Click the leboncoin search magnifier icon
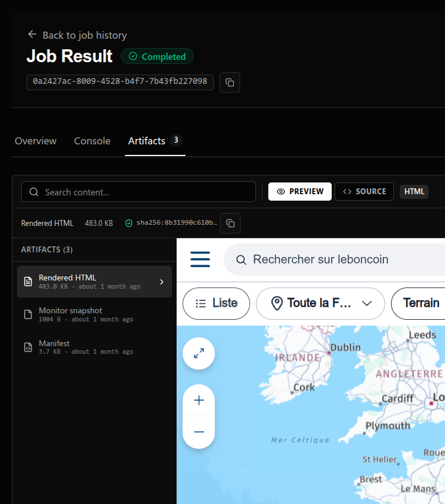Image resolution: width=445 pixels, height=504 pixels. [x=241, y=260]
